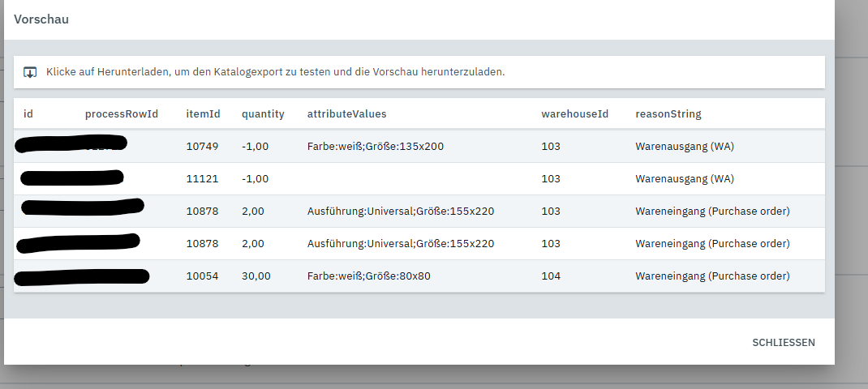Click itemId 11121 cell
The width and height of the screenshot is (868, 389).
tap(202, 179)
